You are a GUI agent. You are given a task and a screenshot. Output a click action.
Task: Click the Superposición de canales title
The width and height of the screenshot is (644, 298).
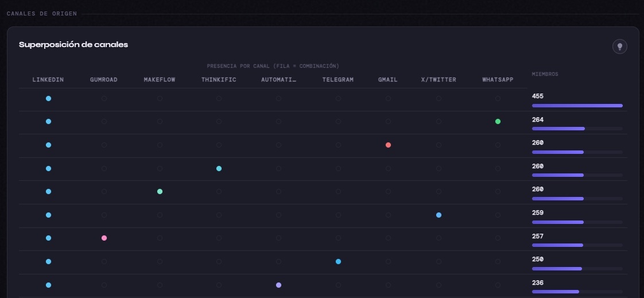pyautogui.click(x=73, y=45)
